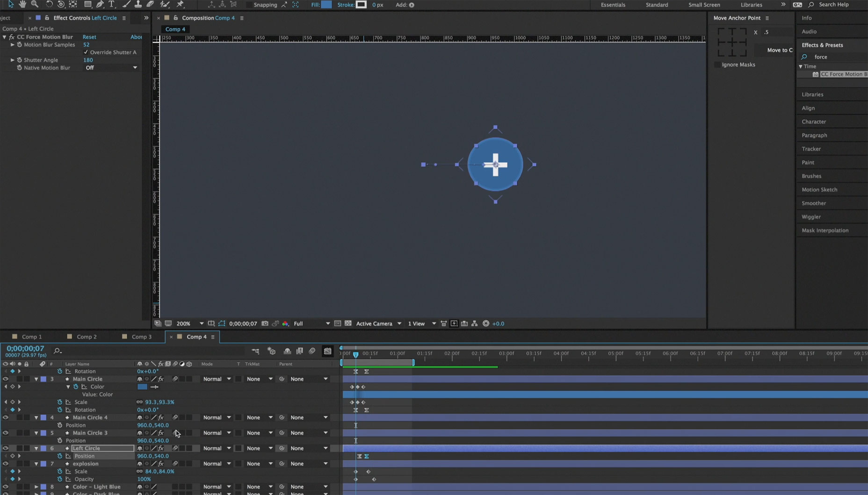This screenshot has height=495, width=868.
Task: Click the snapshot camera icon below the viewer
Action: click(265, 323)
